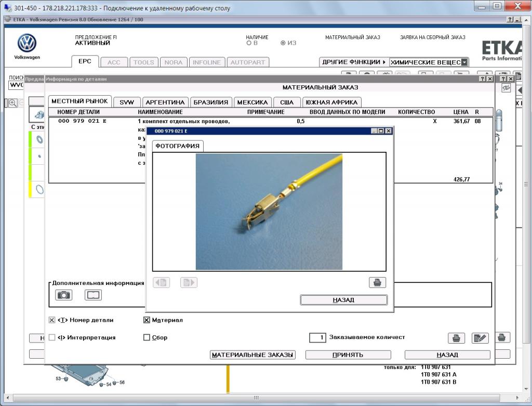This screenshot has height=406, width=532.
Task: Open the AUTOPART tab
Action: [x=248, y=62]
